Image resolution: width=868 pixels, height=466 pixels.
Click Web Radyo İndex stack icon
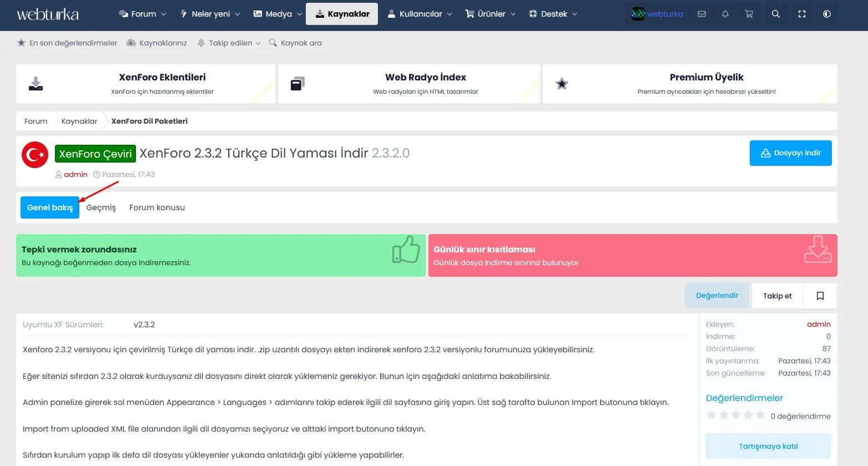(x=298, y=84)
